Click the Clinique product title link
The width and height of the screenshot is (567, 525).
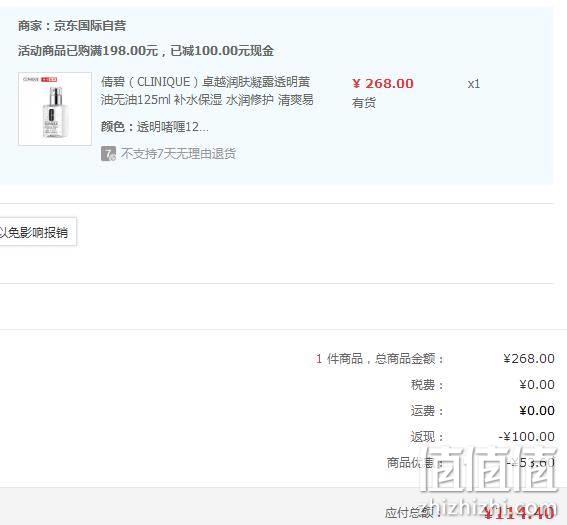pyautogui.click(x=207, y=90)
